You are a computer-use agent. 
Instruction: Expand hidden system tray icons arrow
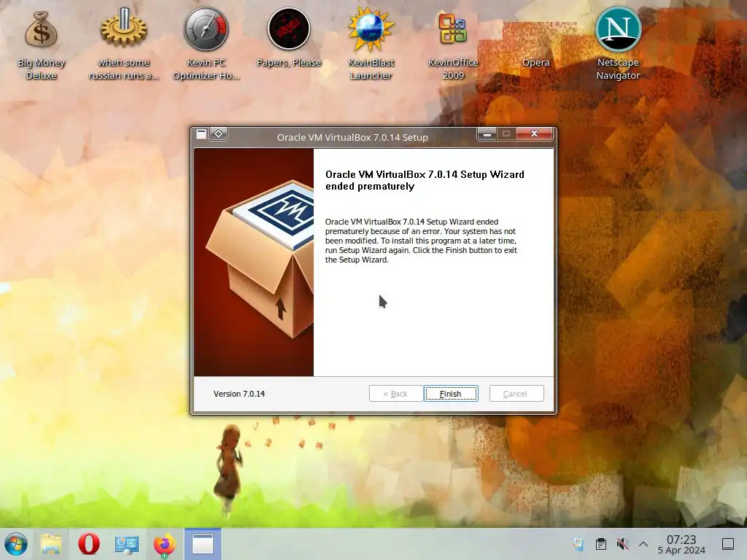click(x=643, y=544)
